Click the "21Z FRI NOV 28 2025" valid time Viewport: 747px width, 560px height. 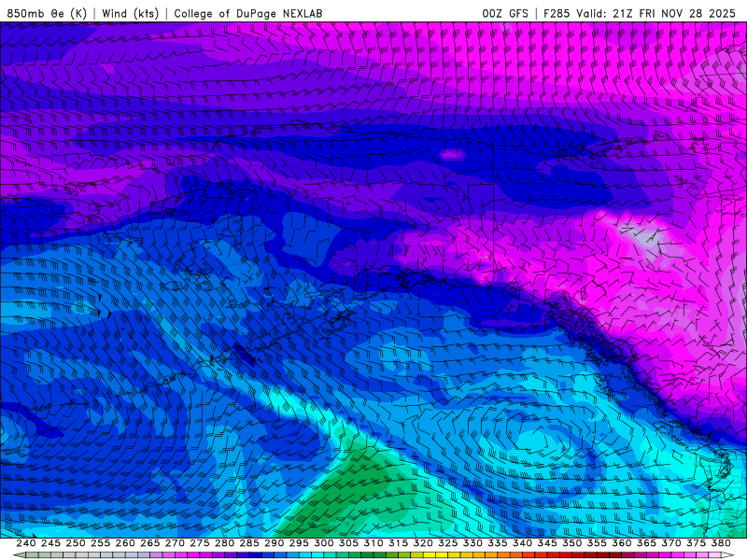click(674, 13)
